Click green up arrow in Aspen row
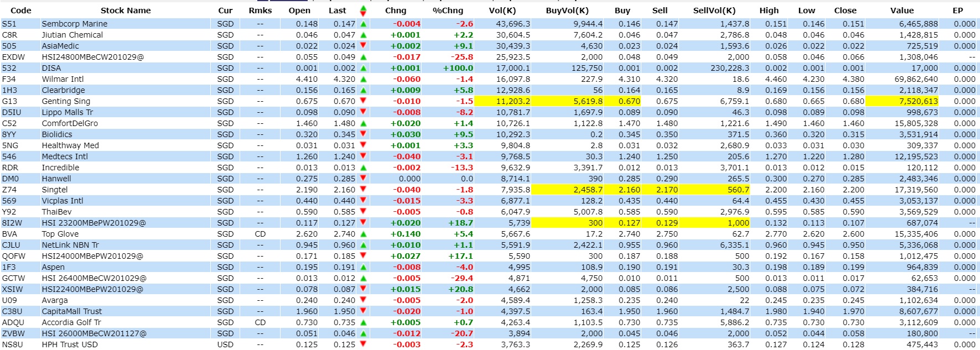 (364, 267)
